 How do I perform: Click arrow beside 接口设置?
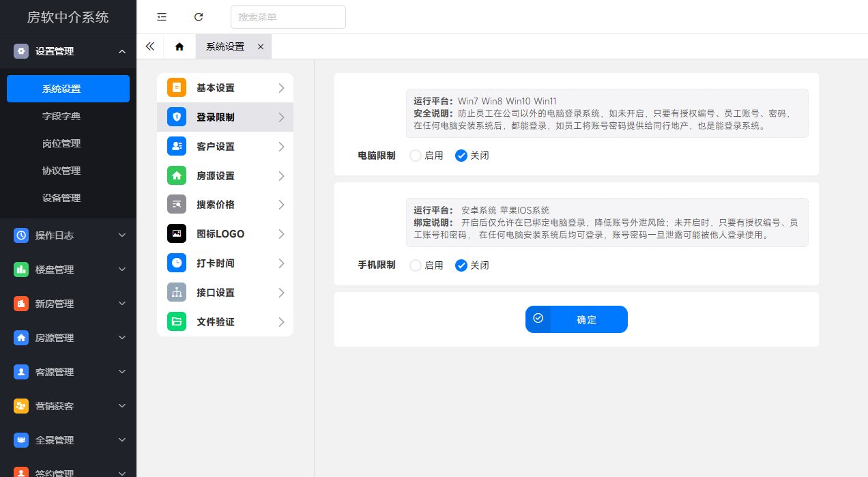tap(281, 292)
